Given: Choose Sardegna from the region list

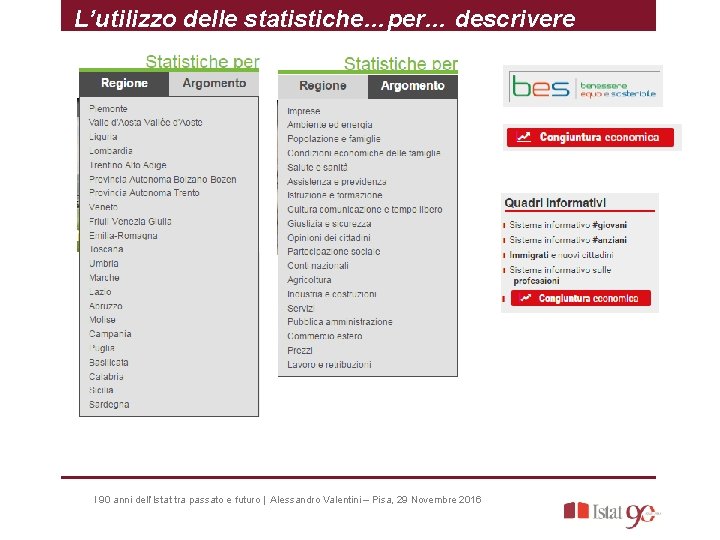Looking at the screenshot, I should (x=109, y=405).
